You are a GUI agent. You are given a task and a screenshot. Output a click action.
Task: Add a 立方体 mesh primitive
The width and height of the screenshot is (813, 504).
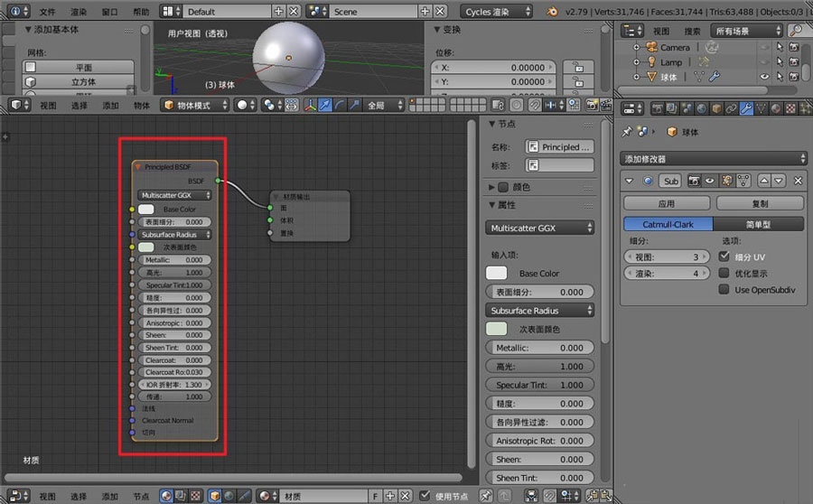[x=79, y=82]
